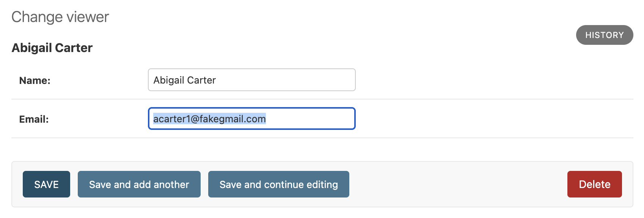Hit the red Delete button
The image size is (644, 218).
coord(594,184)
